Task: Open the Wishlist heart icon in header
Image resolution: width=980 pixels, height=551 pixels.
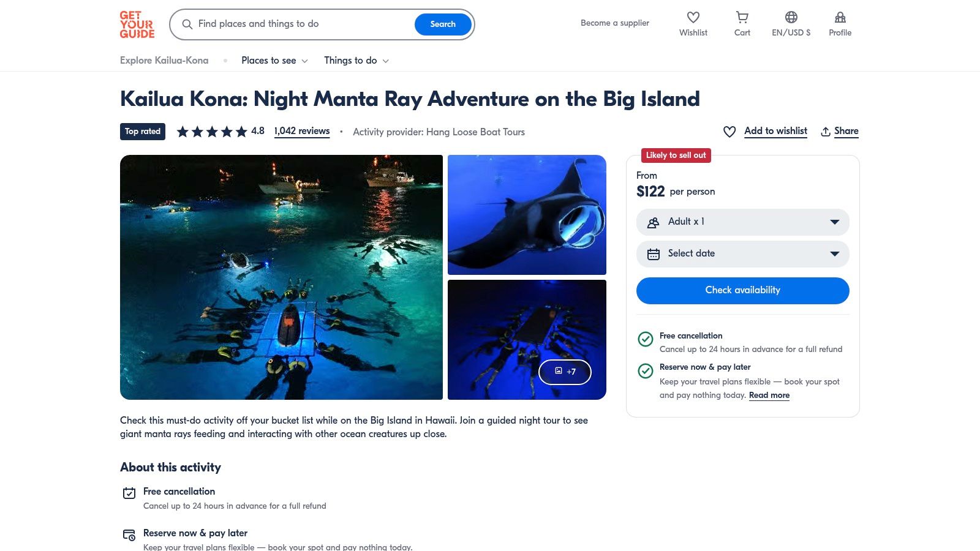Action: point(693,18)
